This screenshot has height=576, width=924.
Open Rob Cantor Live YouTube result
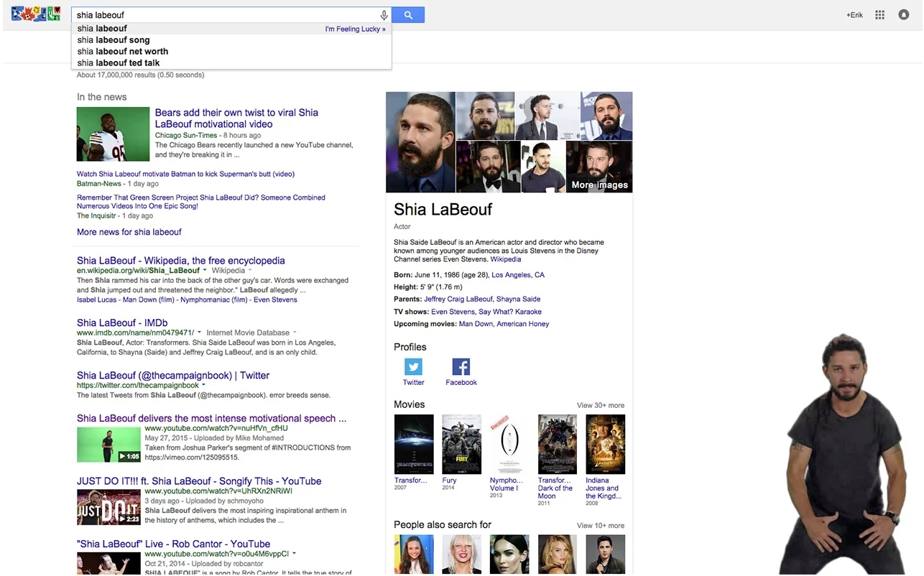click(173, 544)
